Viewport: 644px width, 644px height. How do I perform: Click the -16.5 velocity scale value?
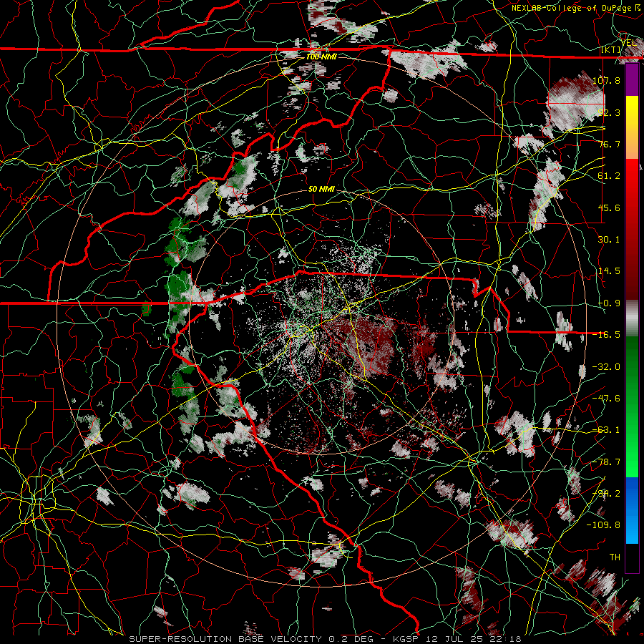(606, 335)
